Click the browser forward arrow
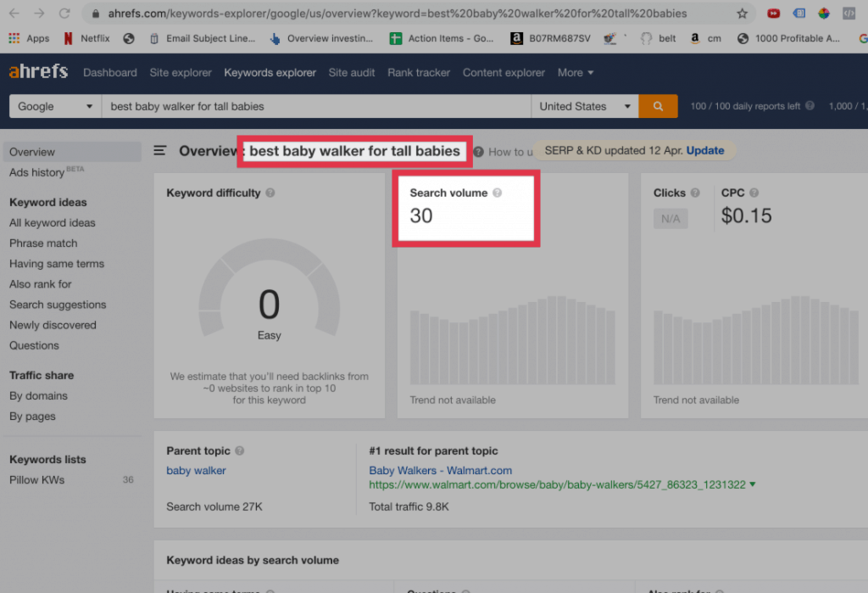This screenshot has height=593, width=868. click(39, 14)
